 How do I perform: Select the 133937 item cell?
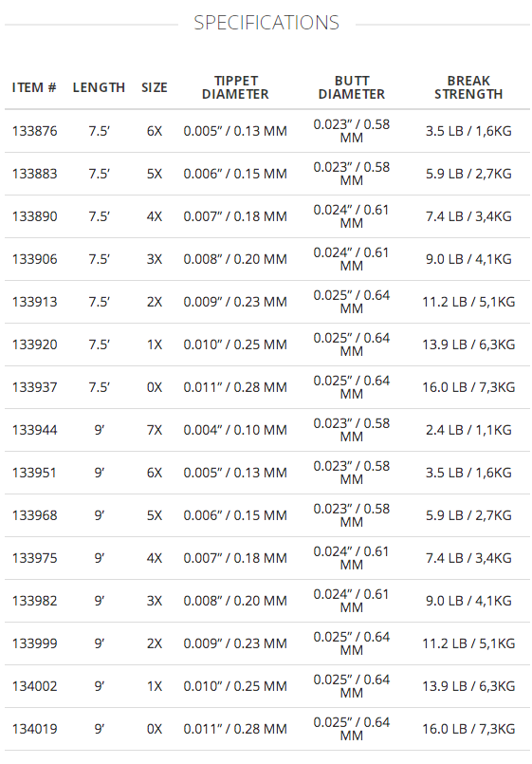tap(34, 387)
